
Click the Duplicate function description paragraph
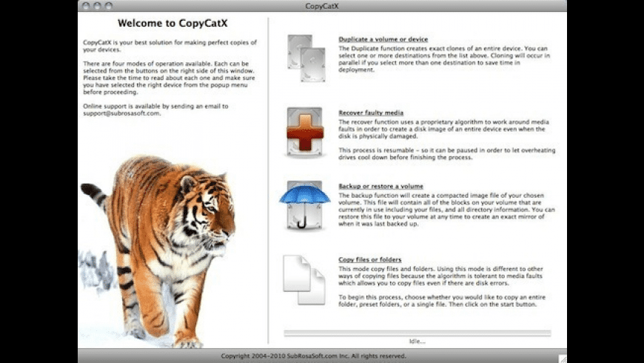click(444, 59)
